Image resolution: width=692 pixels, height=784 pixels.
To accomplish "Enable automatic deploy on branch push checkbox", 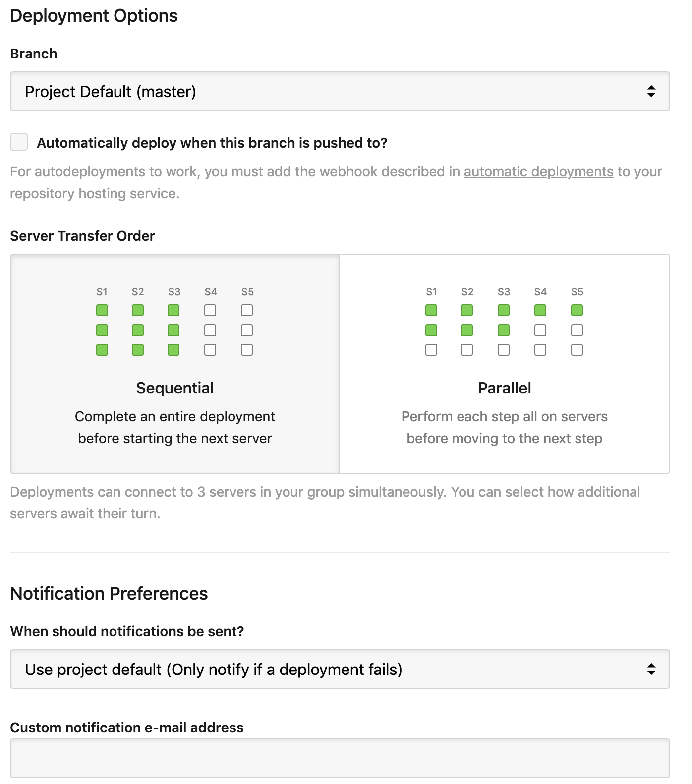I will (x=19, y=142).
